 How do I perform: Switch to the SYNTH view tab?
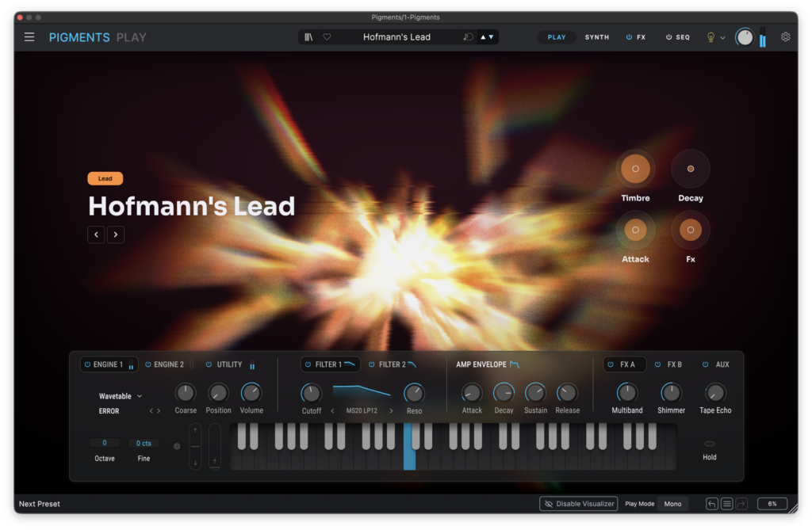pyautogui.click(x=597, y=37)
